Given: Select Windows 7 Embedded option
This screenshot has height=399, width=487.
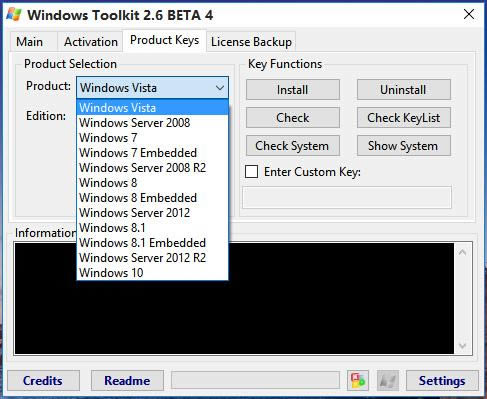Looking at the screenshot, I should coord(153,153).
